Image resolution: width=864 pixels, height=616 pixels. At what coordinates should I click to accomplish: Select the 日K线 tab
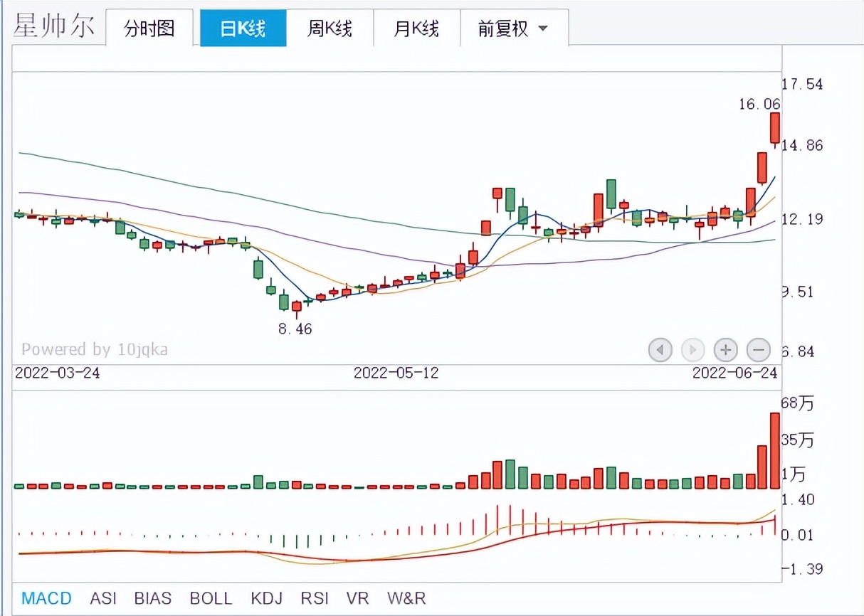243,28
